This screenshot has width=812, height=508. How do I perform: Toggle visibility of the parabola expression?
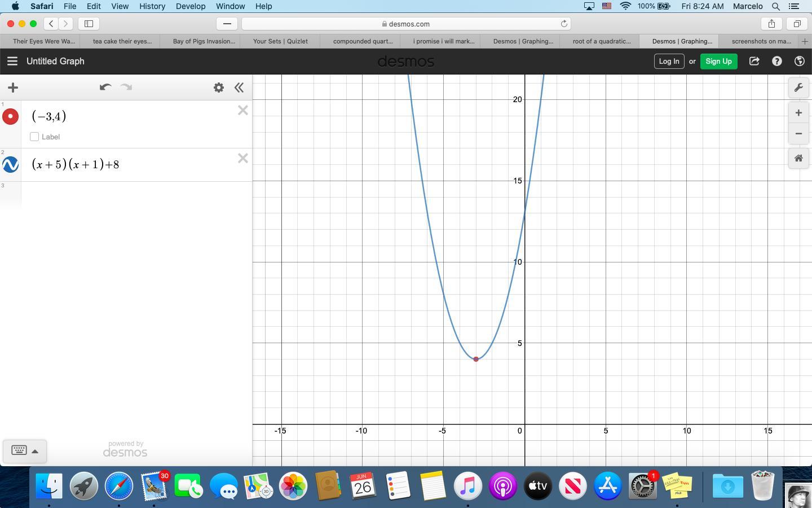click(x=10, y=164)
